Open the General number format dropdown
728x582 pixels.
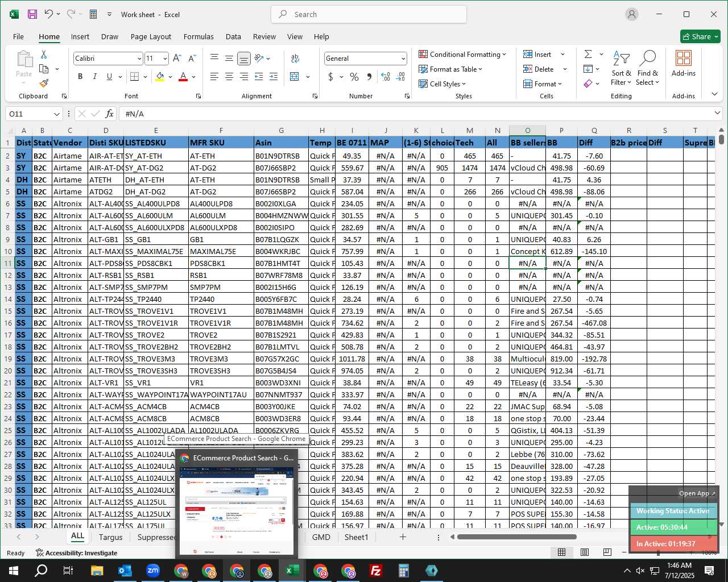[x=403, y=59]
